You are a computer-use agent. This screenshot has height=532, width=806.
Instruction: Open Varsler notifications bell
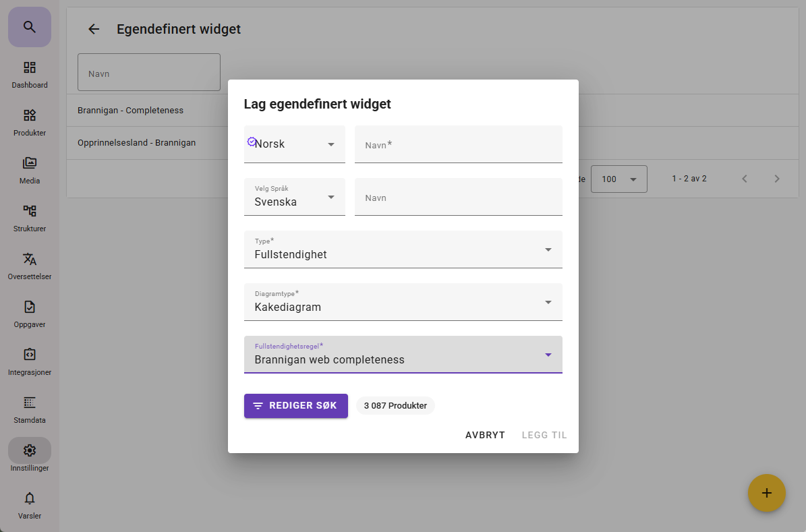pos(30,499)
